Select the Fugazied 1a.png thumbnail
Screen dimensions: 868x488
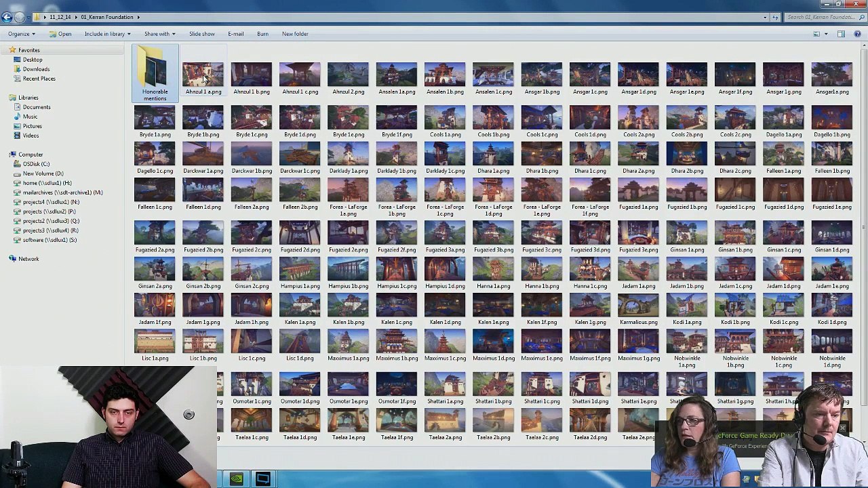pyautogui.click(x=638, y=190)
